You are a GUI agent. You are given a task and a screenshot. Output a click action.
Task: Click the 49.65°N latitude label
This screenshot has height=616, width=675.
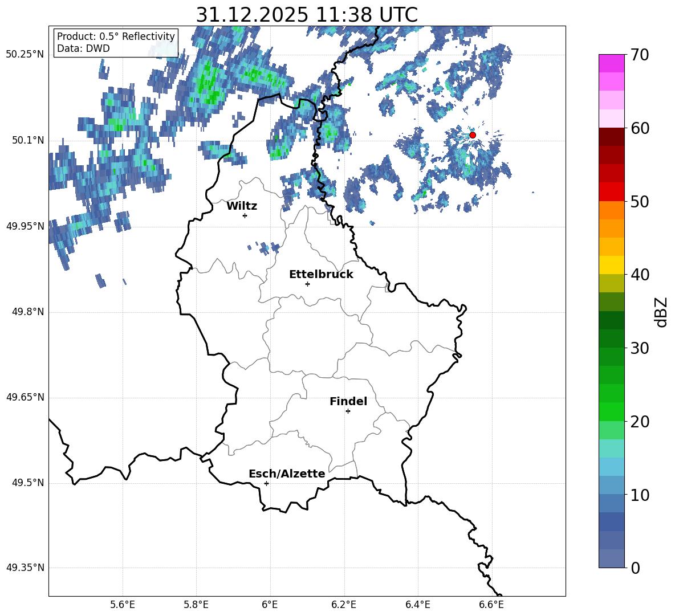[x=25, y=397]
